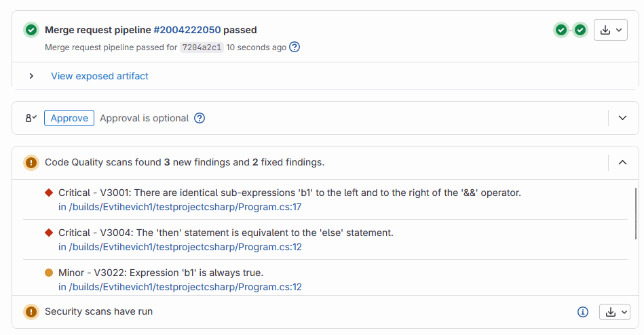644x335 pixels.
Task: Click the Security scans info icon
Action: (x=582, y=312)
